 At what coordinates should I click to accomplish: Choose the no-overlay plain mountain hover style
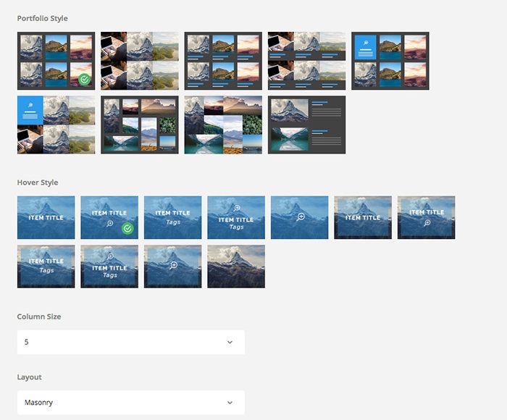[x=236, y=266]
